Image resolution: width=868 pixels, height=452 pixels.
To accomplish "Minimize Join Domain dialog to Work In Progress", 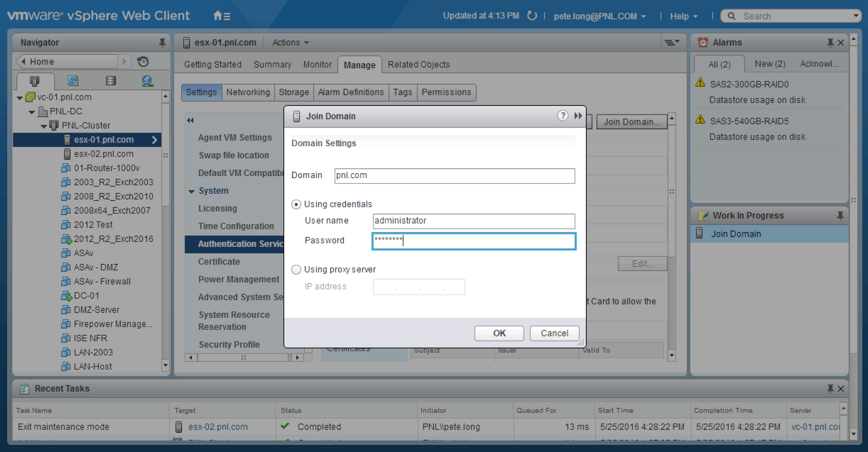I will click(x=578, y=116).
